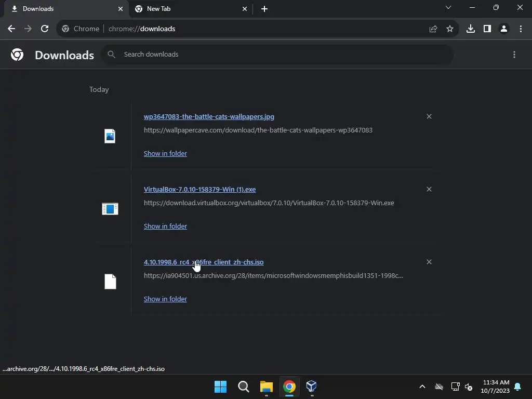Close the Downloads tab
Screen dimensions: 532x399
point(121,9)
